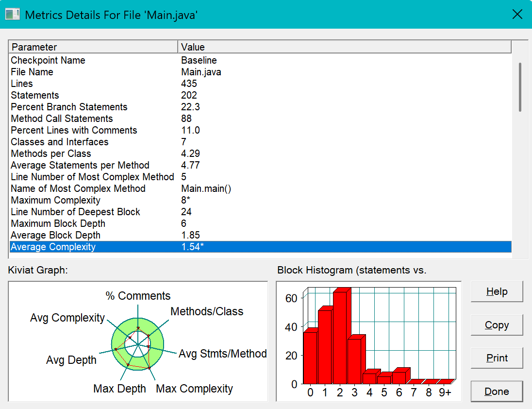
Task: Click the center of the Kiviat graph
Action: 138,345
